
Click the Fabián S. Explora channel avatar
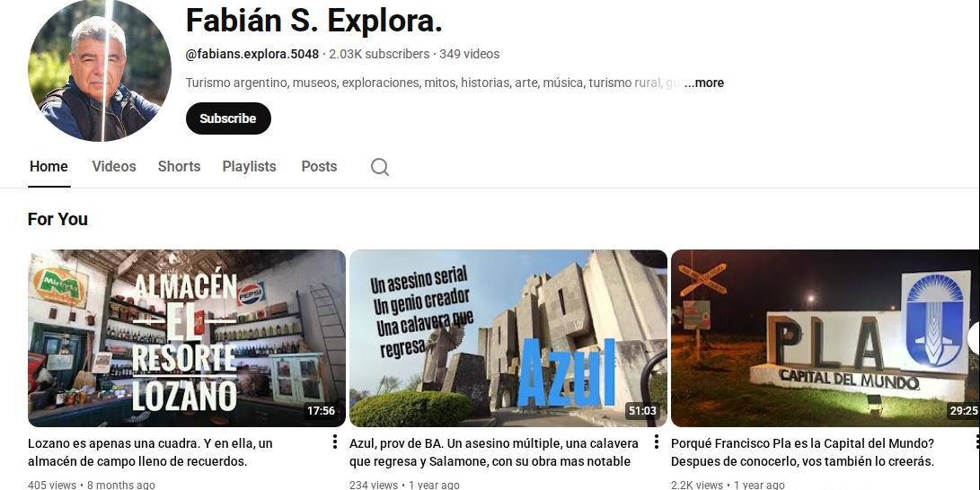(x=100, y=71)
